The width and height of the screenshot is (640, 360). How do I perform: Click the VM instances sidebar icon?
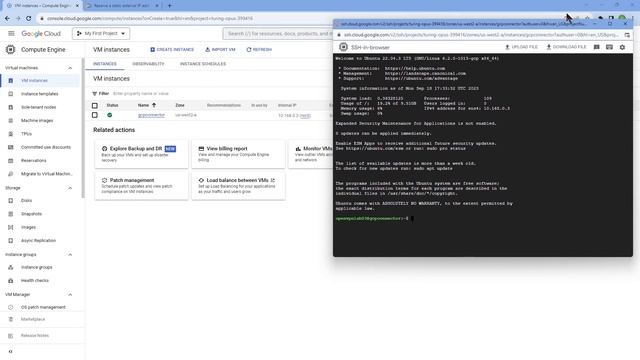tap(11, 81)
